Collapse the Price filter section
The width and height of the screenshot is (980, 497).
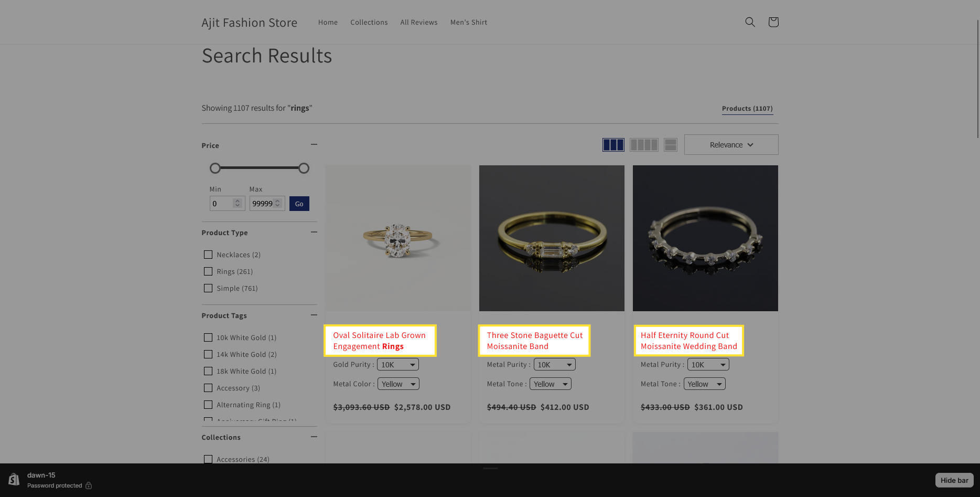(314, 145)
